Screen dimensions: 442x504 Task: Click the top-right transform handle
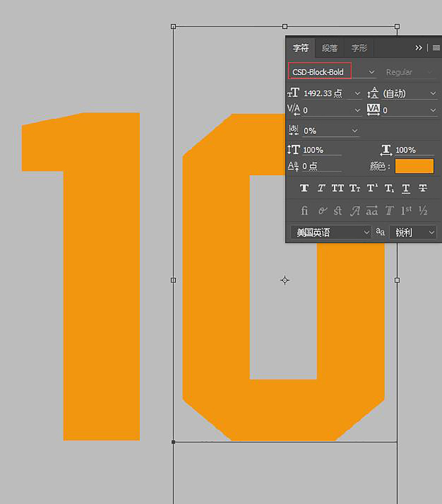[397, 27]
